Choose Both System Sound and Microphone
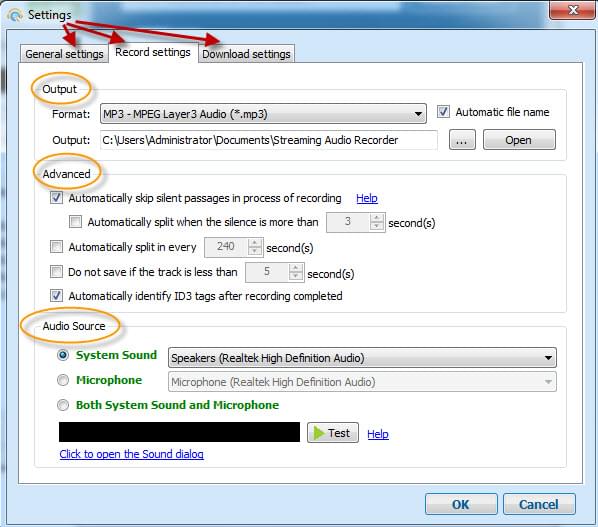Viewport: 598px width, 527px height. coord(63,405)
